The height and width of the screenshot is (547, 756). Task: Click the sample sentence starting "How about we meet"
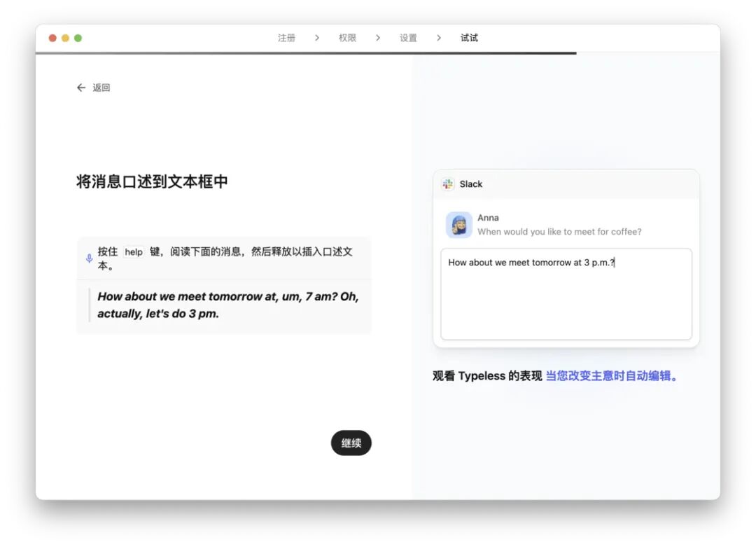228,305
